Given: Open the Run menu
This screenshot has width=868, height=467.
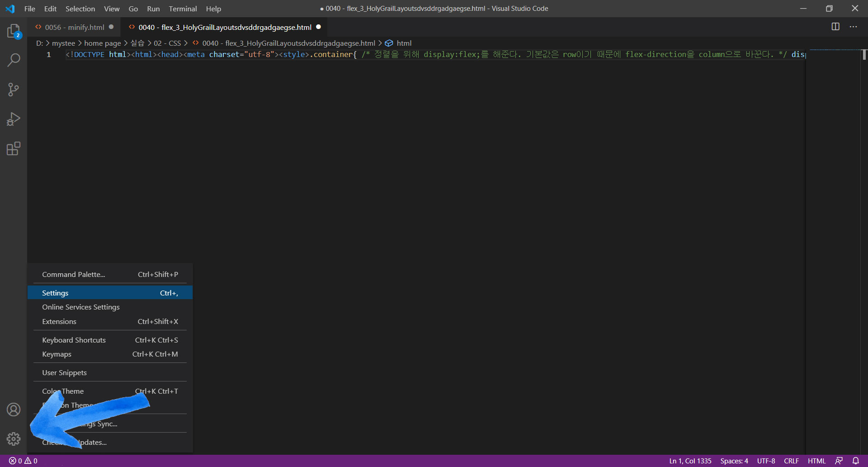Looking at the screenshot, I should click(153, 9).
